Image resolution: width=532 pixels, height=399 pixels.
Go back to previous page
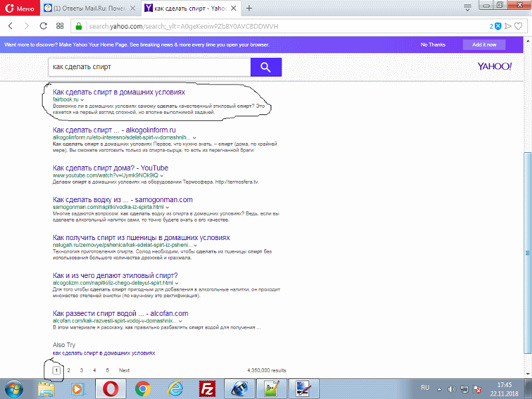point(11,26)
